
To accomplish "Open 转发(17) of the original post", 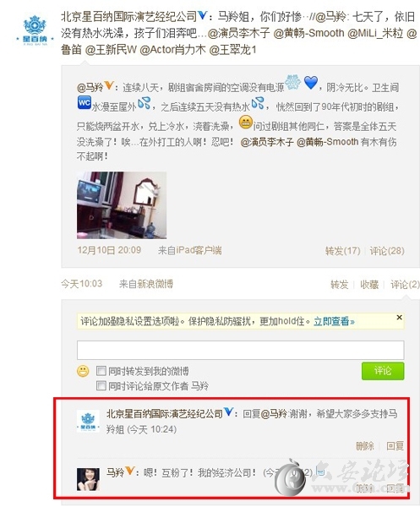I will (343, 251).
